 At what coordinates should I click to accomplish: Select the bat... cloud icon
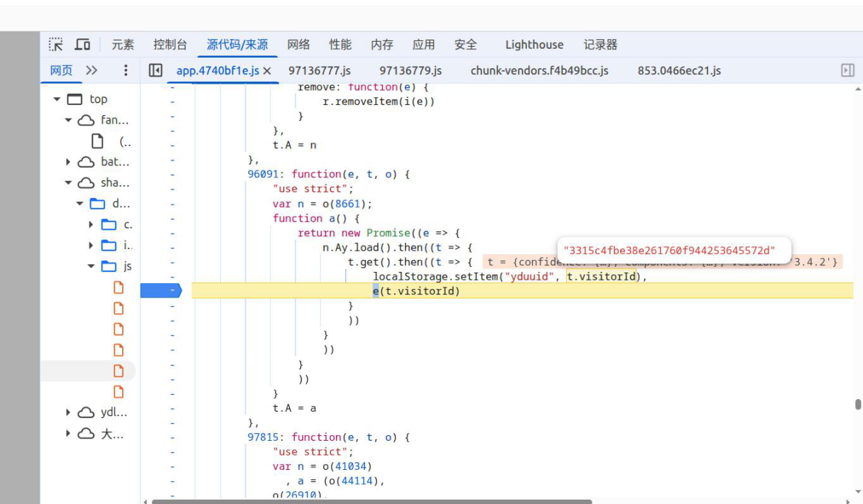86,163
